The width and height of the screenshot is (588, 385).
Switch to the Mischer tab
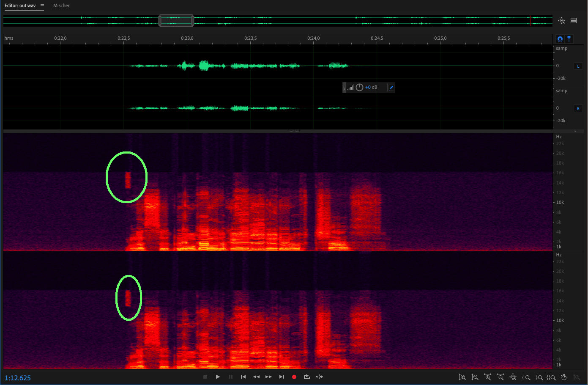[x=61, y=6]
